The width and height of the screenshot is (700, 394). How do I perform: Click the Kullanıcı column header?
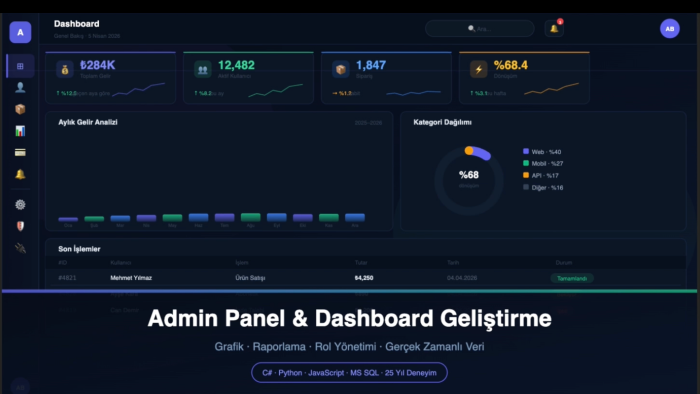pos(121,263)
